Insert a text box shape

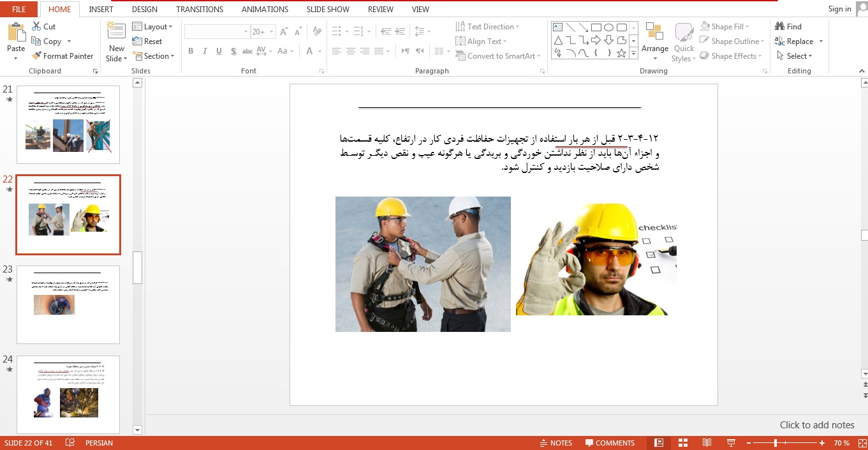pyautogui.click(x=558, y=27)
